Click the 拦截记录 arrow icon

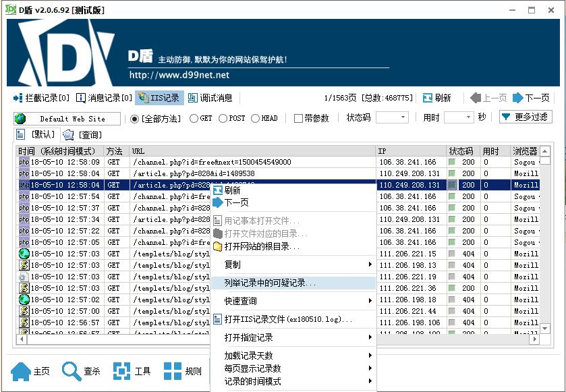pyautogui.click(x=18, y=98)
